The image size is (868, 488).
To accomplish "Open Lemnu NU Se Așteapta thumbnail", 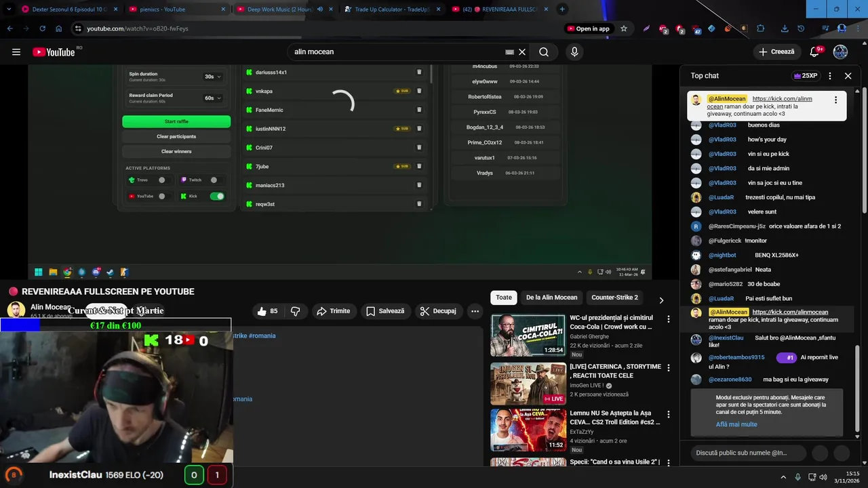I will (x=528, y=430).
